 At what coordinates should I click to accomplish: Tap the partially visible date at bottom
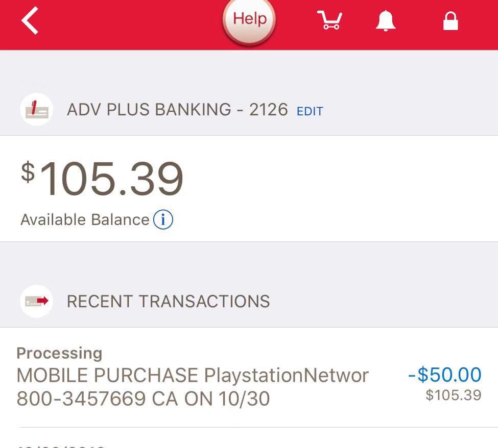click(61, 446)
